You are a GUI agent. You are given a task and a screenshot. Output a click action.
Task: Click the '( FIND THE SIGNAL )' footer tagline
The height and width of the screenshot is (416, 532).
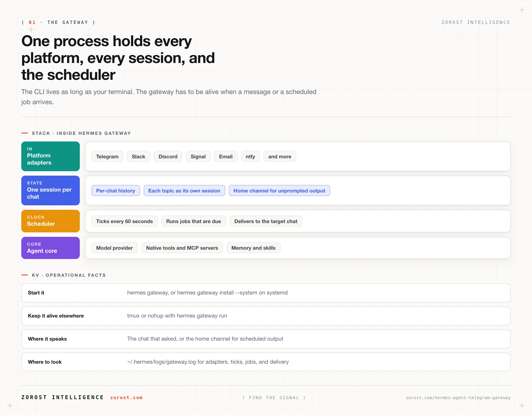(x=274, y=398)
